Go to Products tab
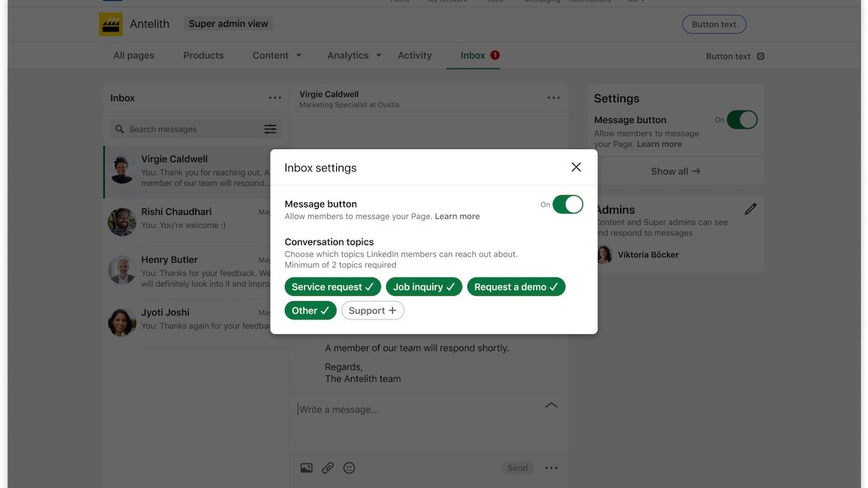 203,56
